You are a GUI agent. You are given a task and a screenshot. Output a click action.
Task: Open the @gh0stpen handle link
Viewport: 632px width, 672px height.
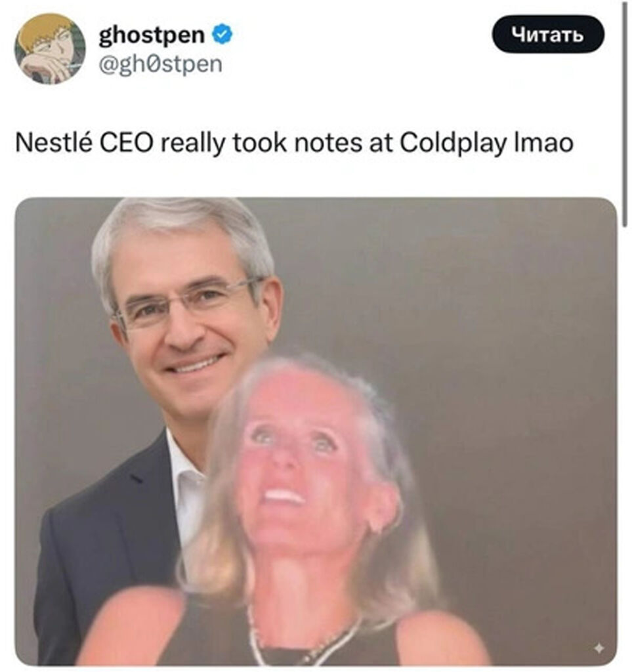pyautogui.click(x=161, y=65)
